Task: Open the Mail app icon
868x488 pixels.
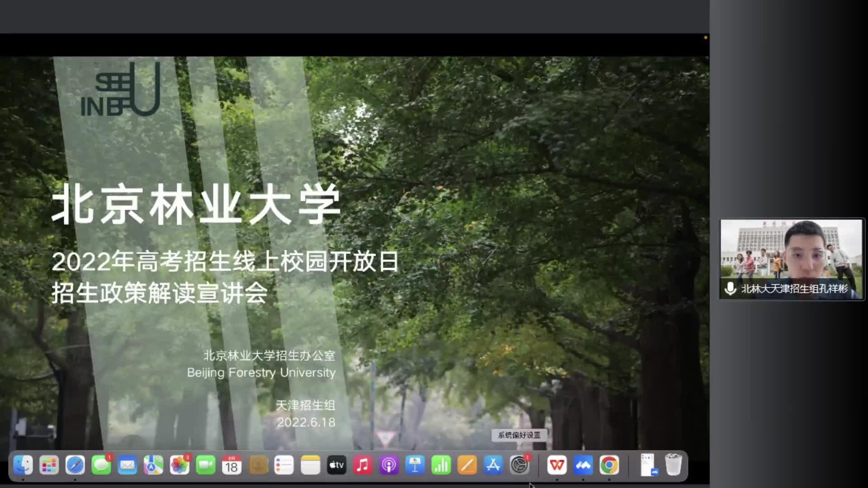Action: point(127,465)
